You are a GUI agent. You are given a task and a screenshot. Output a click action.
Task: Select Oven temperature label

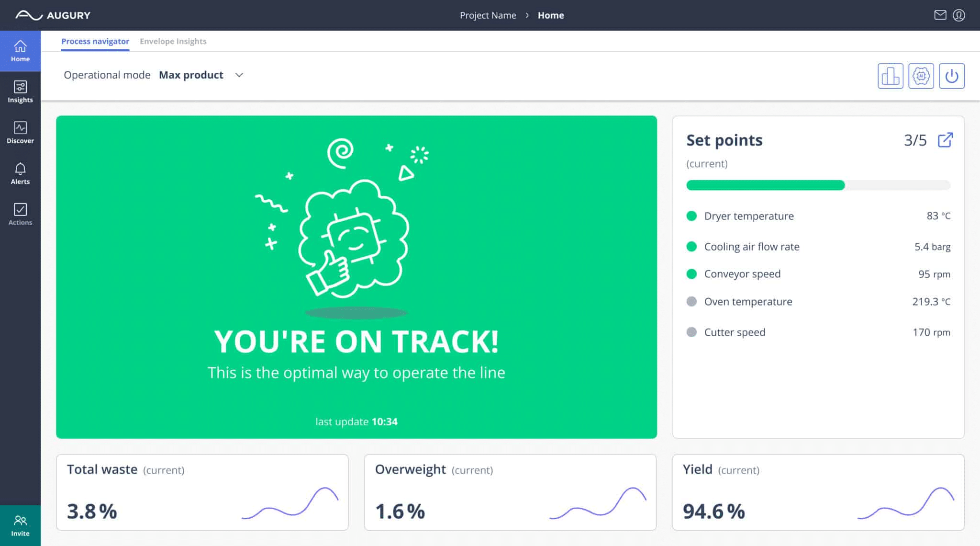[748, 301]
